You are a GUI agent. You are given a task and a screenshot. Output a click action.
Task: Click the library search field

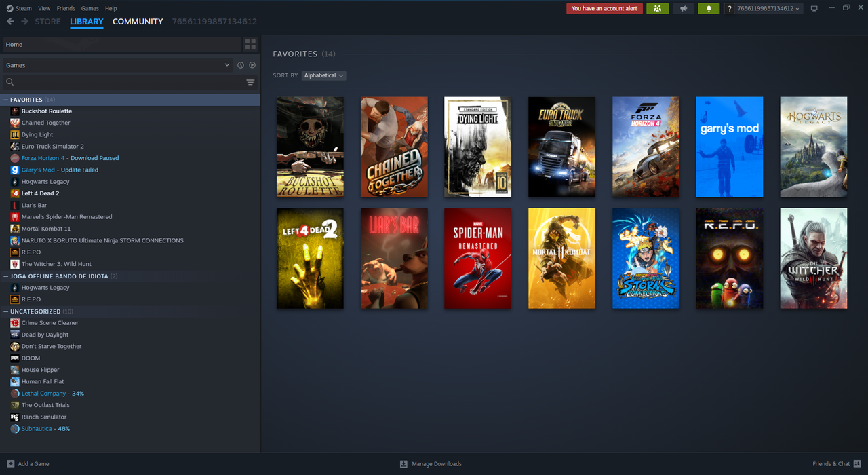point(122,82)
